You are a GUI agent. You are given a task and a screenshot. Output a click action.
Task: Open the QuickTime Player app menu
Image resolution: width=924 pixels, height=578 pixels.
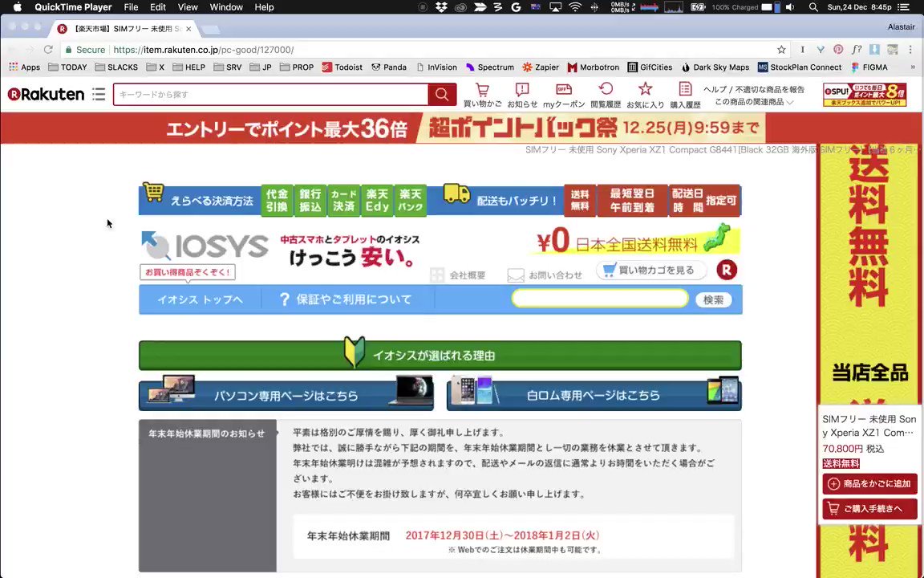point(73,7)
